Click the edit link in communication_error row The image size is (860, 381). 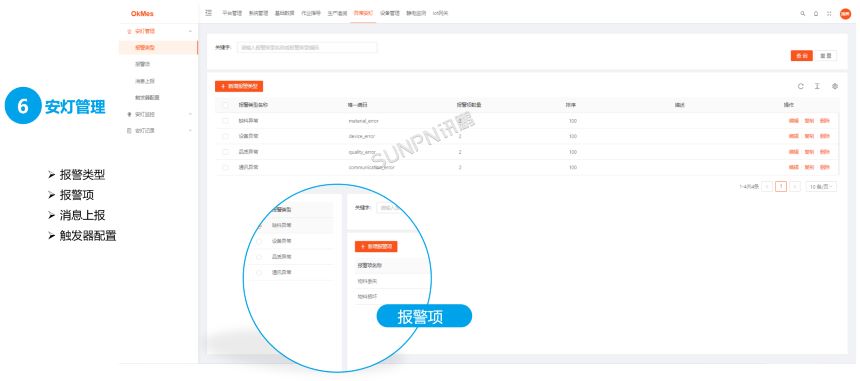[794, 167]
